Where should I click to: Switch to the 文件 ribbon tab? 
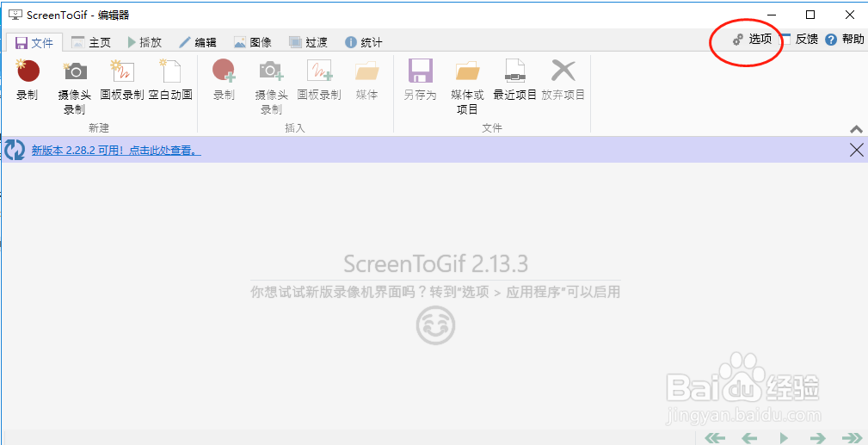34,42
